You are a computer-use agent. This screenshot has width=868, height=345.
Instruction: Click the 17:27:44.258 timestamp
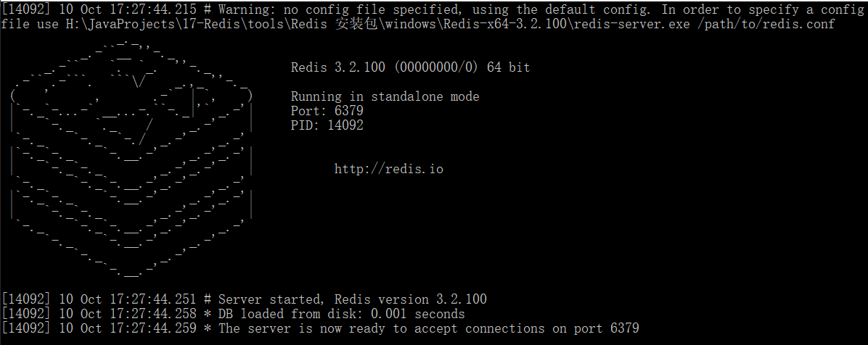(152, 314)
